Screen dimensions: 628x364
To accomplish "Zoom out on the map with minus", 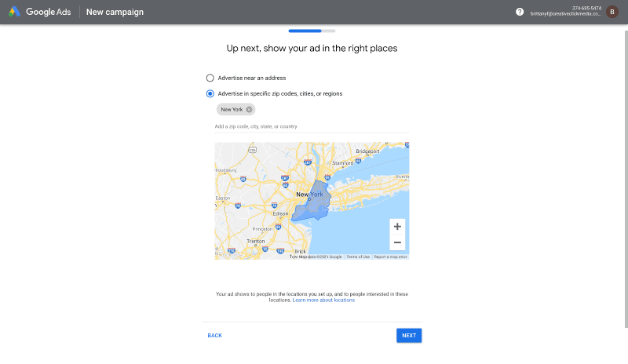I will (x=397, y=242).
